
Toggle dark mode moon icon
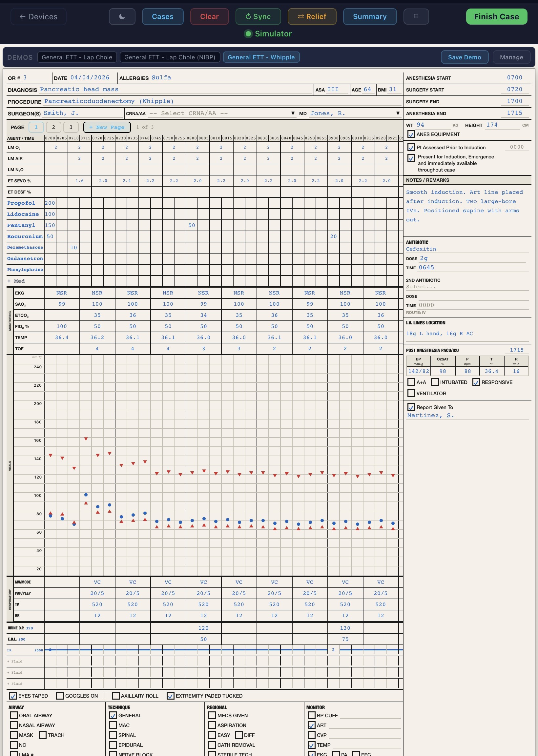tap(122, 16)
